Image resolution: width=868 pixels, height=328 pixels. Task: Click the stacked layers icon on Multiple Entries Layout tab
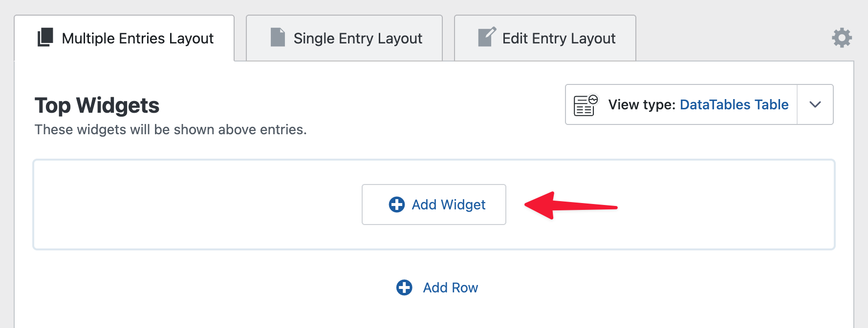45,38
